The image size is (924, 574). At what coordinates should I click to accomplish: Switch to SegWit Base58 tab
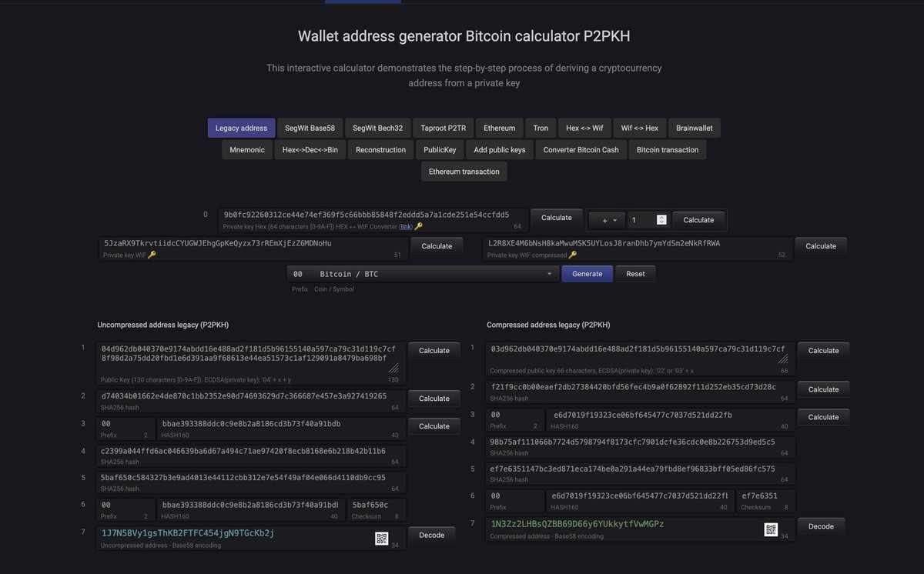[310, 128]
